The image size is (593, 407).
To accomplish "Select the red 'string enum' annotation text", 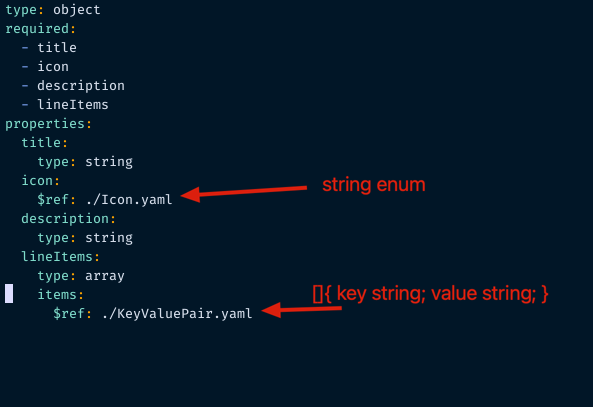I will point(374,185).
